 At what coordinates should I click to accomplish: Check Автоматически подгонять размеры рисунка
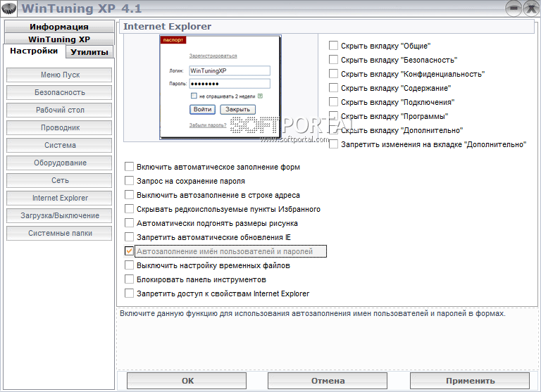tap(129, 223)
